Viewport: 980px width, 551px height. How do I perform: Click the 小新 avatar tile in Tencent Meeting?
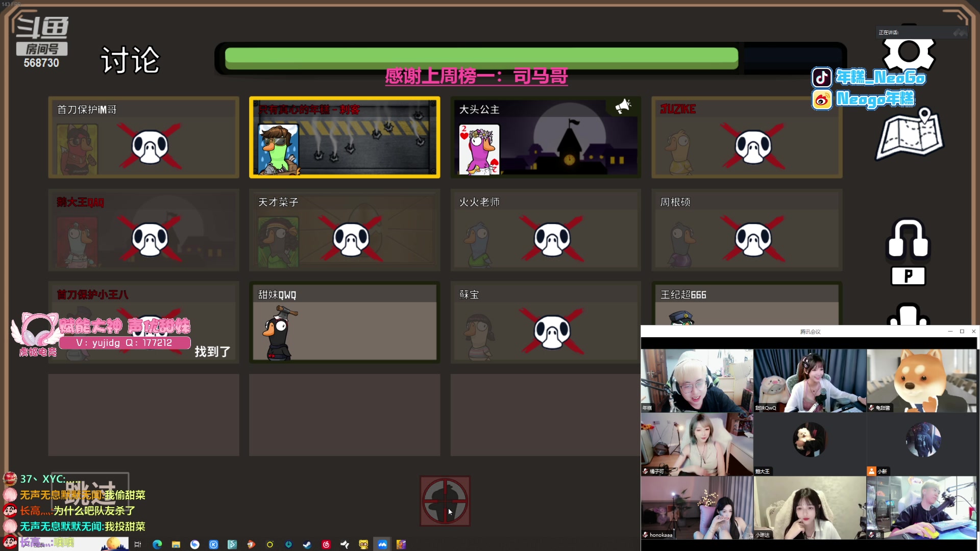tap(922, 444)
